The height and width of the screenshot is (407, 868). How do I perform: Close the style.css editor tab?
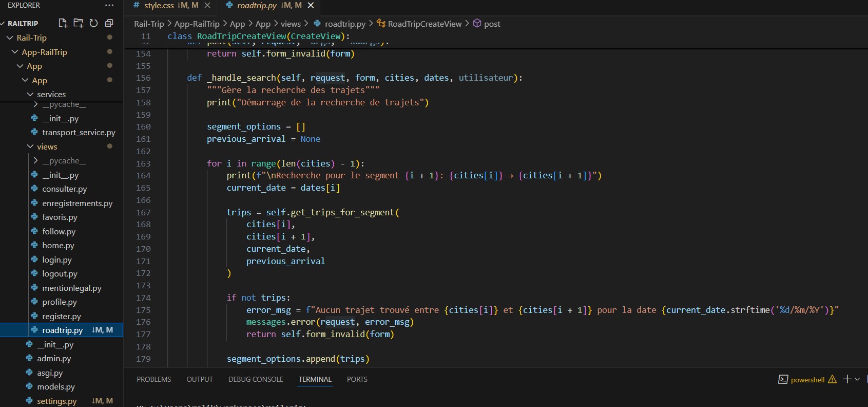point(207,5)
